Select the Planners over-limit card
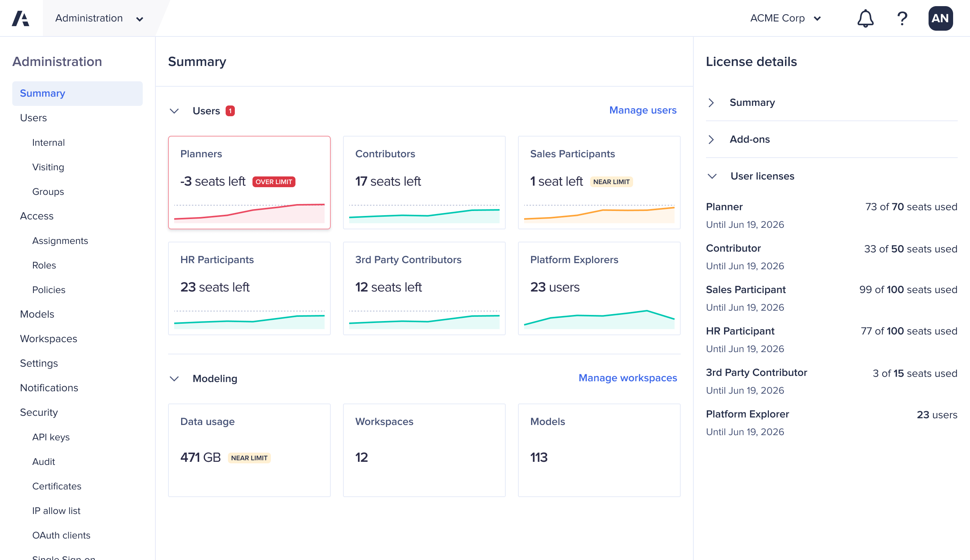Viewport: 970px width, 560px height. tap(249, 183)
